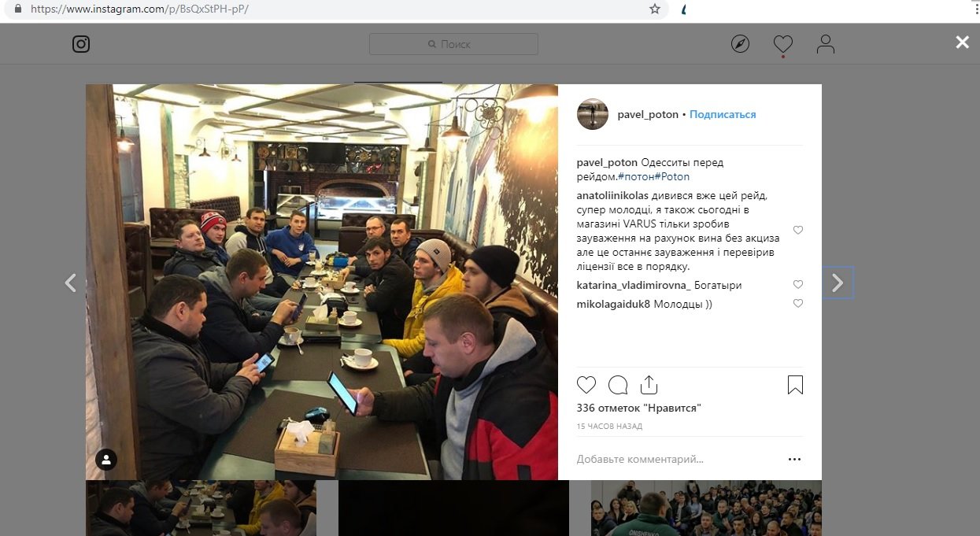Like the anatoliinikolas comment
Viewport: 980px width, 536px height.
(x=798, y=231)
